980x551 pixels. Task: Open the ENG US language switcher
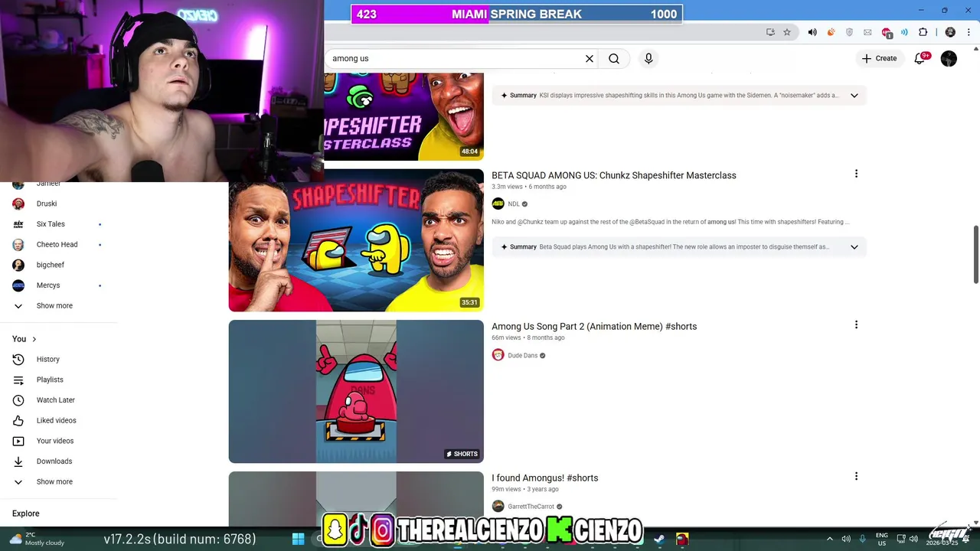coord(881,539)
